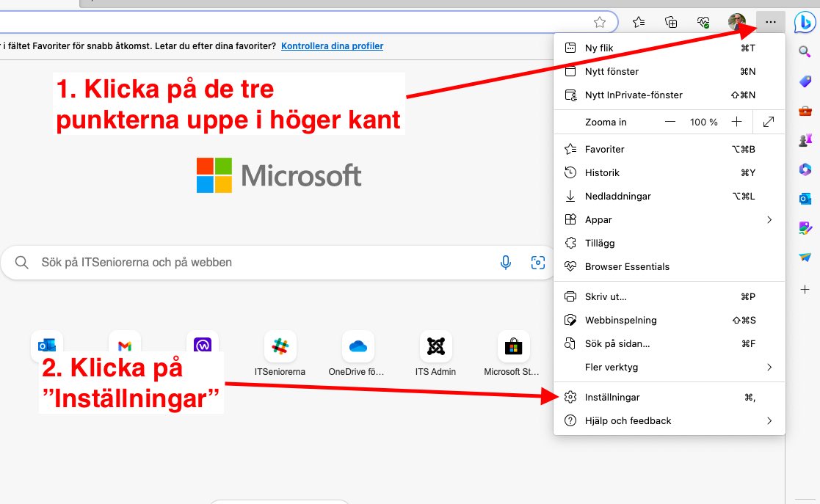
Task: Choose Browser Essentials menu entry
Action: [670, 266]
